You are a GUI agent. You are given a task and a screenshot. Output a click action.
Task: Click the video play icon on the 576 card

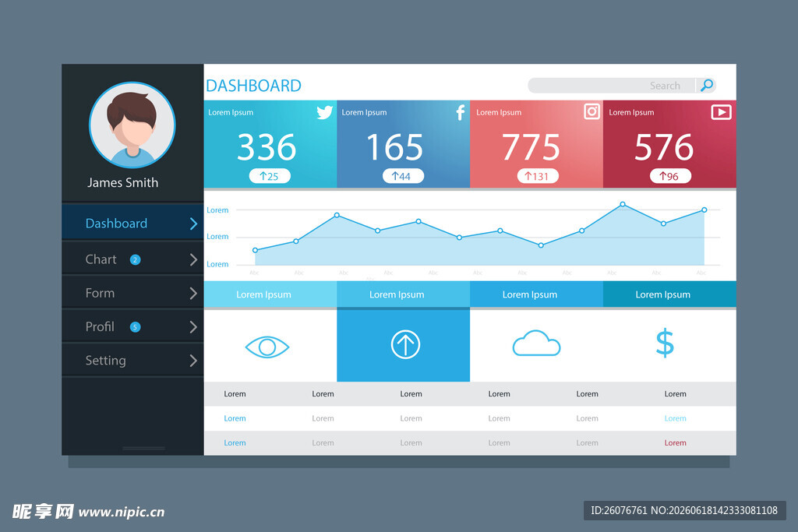[721, 112]
